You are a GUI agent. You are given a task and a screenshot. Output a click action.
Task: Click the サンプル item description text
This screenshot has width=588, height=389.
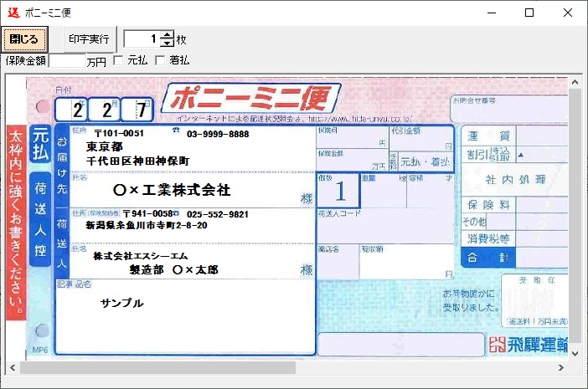pyautogui.click(x=122, y=303)
